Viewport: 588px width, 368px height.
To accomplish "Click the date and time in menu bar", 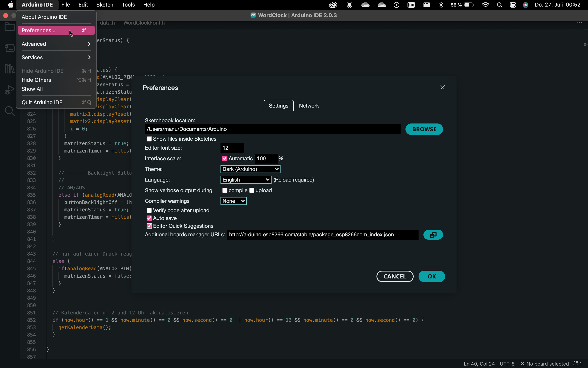I will click(x=557, y=5).
